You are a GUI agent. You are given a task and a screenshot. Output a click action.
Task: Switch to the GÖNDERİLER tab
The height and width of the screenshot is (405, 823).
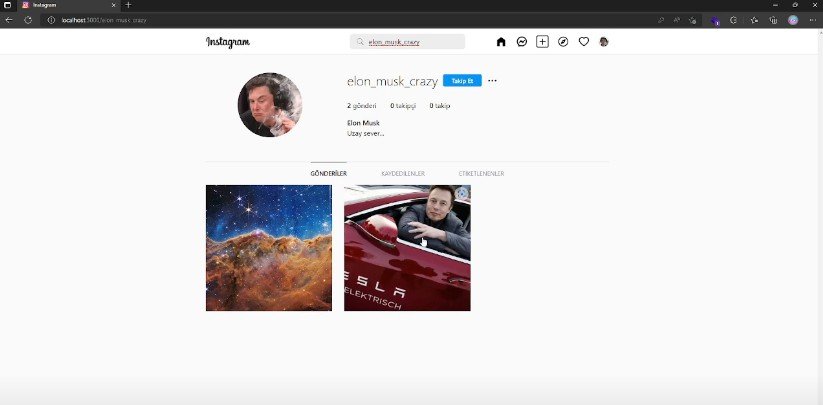click(x=329, y=173)
